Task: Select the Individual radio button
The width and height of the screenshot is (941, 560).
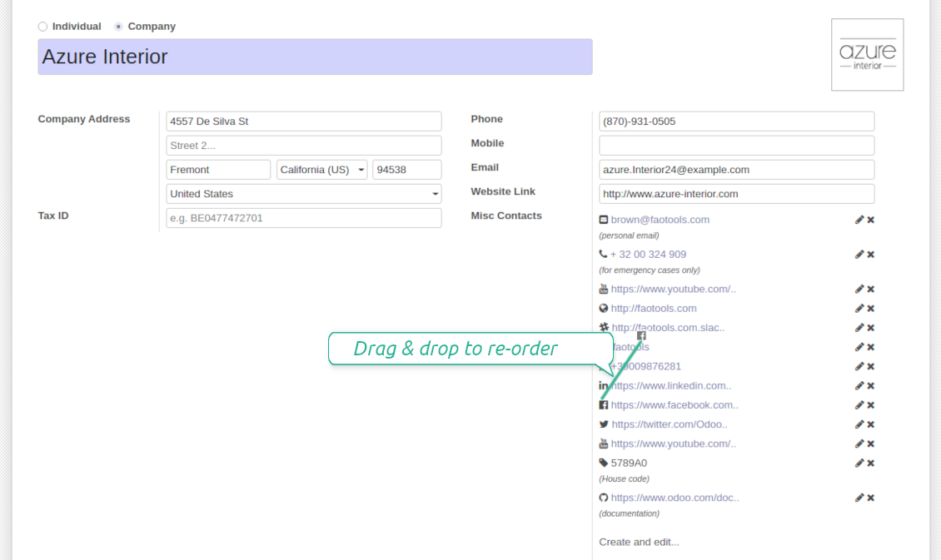Action: click(x=43, y=27)
